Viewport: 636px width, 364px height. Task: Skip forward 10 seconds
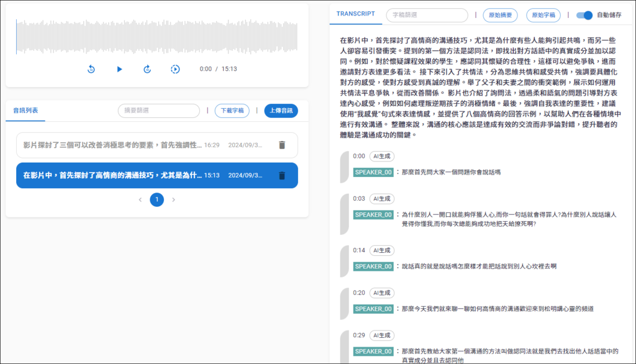[x=147, y=70]
